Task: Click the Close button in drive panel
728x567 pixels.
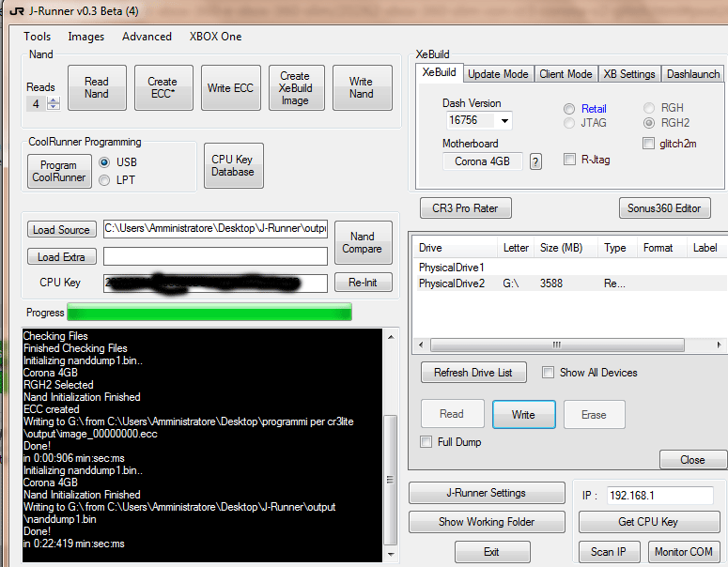Action: [x=692, y=460]
